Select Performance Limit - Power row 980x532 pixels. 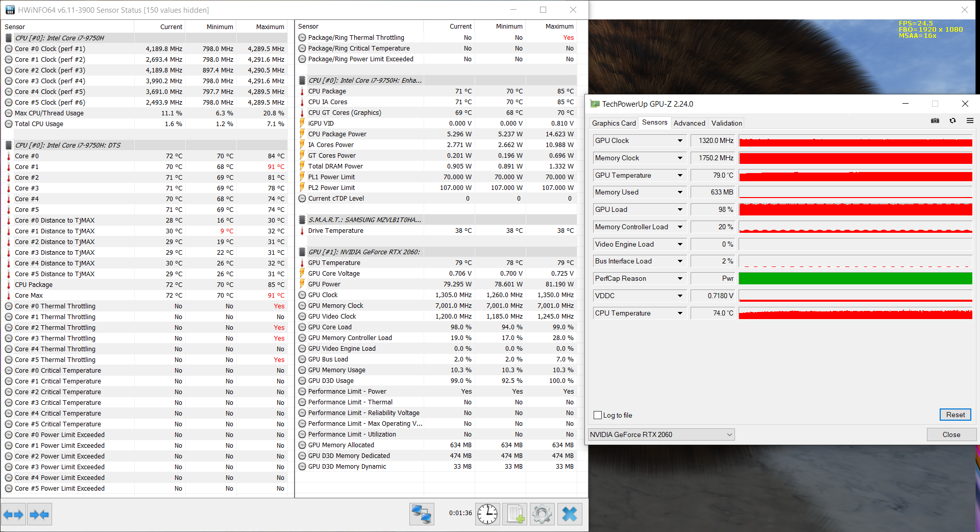click(x=437, y=392)
